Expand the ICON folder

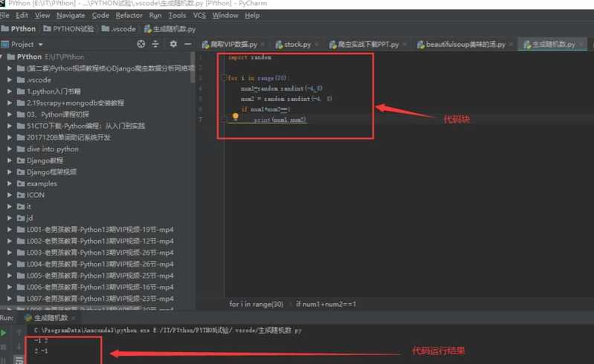10,195
